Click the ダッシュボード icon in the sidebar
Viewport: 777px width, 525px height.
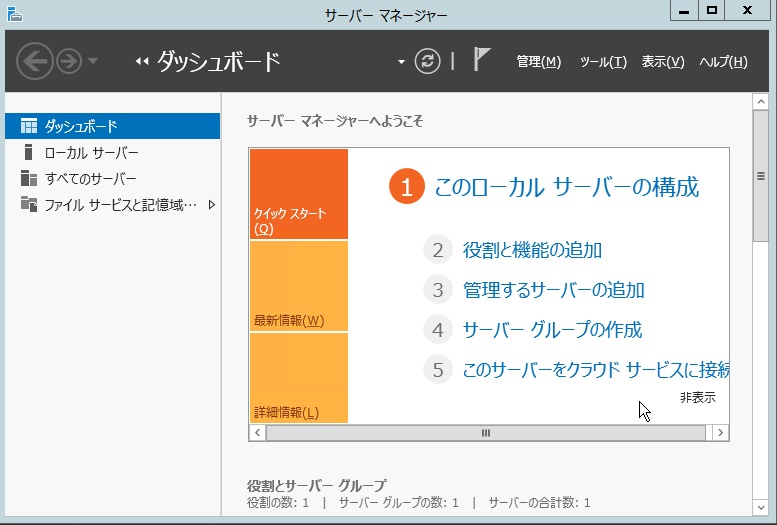(29, 126)
